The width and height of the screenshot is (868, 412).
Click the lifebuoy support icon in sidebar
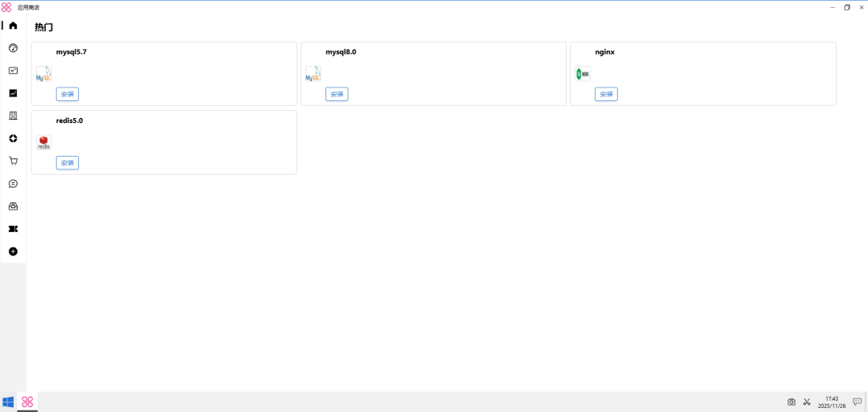tap(13, 138)
